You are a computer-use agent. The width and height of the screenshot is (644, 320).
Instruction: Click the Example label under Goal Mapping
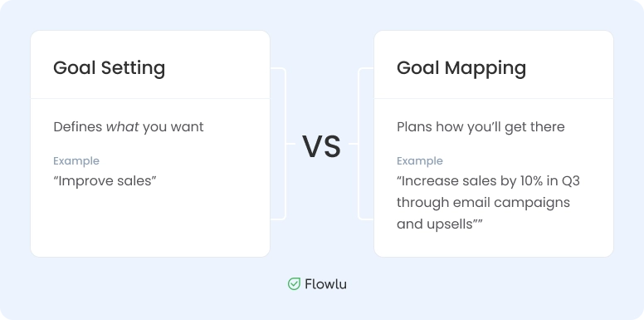(x=420, y=160)
